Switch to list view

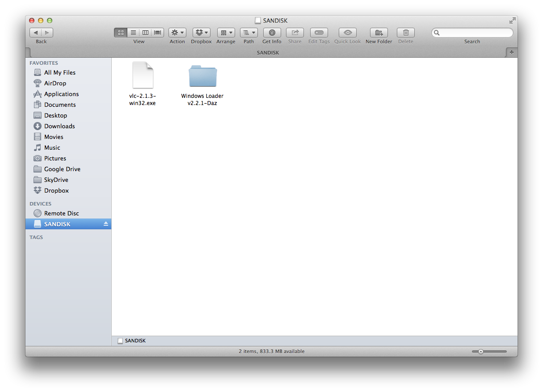(x=133, y=33)
